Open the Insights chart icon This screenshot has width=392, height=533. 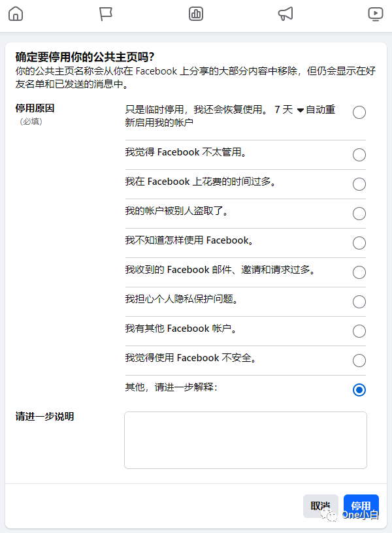[x=196, y=14]
